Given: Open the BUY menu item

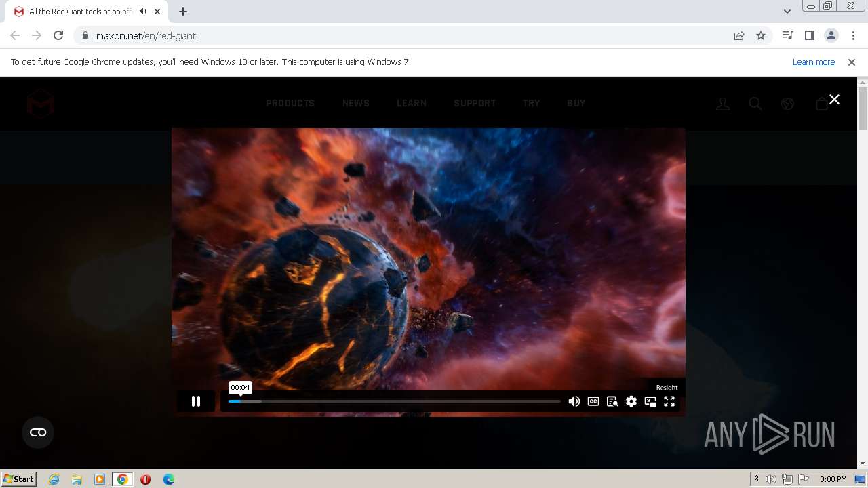Looking at the screenshot, I should pos(576,103).
